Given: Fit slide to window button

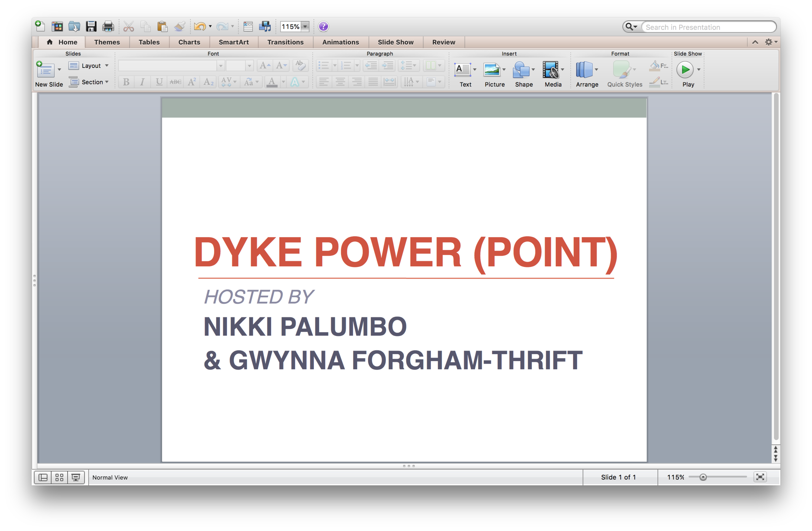Looking at the screenshot, I should (x=760, y=477).
